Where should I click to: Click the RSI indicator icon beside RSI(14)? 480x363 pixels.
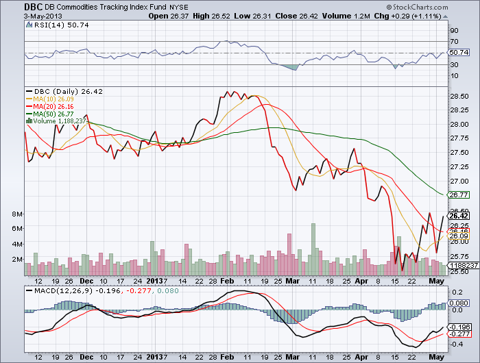[x=29, y=25]
